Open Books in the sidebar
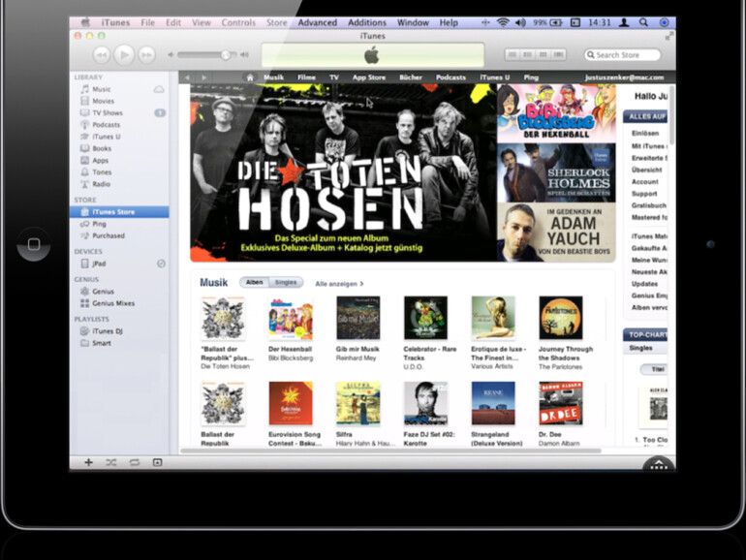The height and width of the screenshot is (560, 746). (102, 148)
